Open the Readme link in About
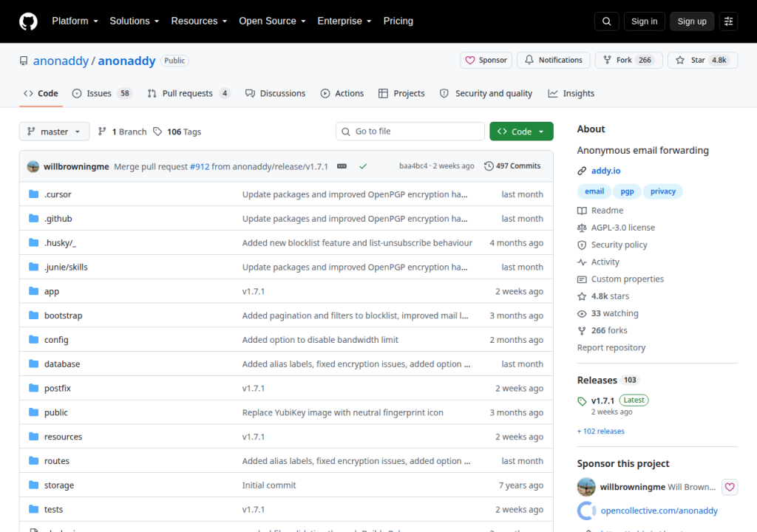 click(600, 211)
